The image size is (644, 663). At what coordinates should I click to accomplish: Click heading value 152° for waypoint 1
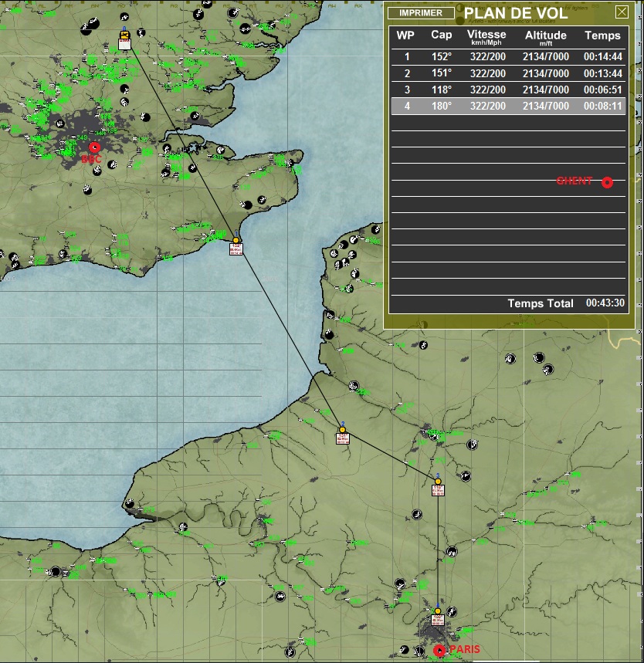click(x=442, y=56)
